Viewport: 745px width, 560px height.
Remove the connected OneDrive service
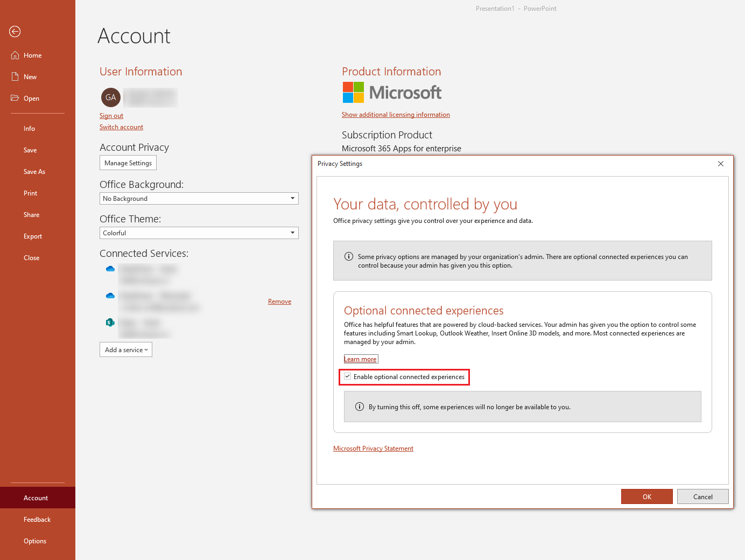(279, 302)
